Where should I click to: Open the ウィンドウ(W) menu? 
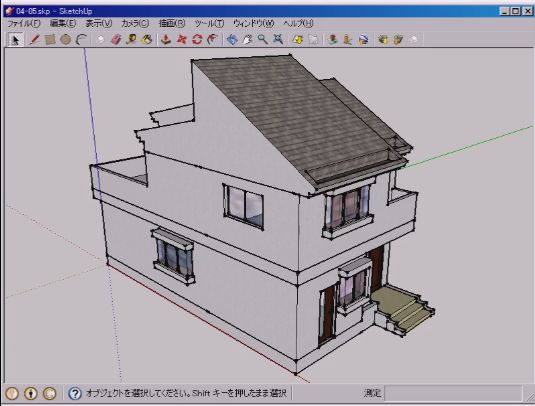pos(254,24)
